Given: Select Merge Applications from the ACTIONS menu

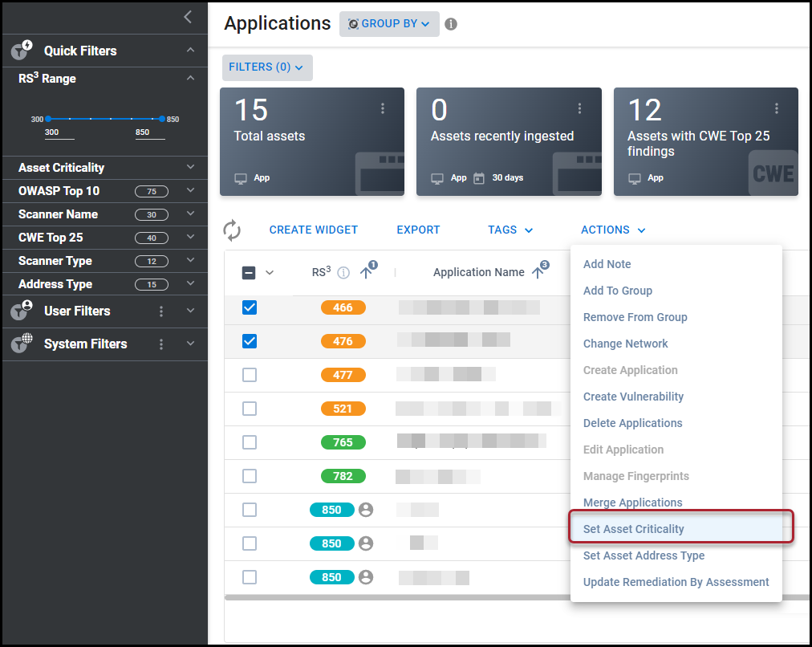Looking at the screenshot, I should (632, 502).
